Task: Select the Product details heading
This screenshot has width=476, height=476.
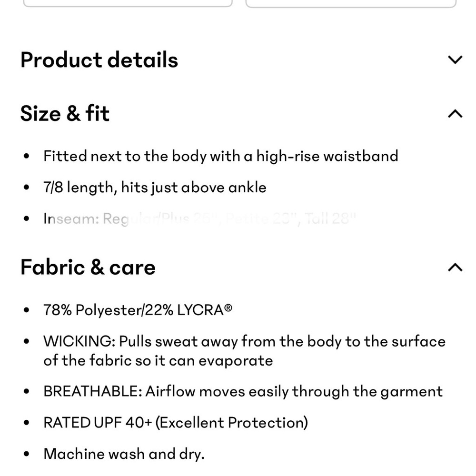Action: point(99,59)
